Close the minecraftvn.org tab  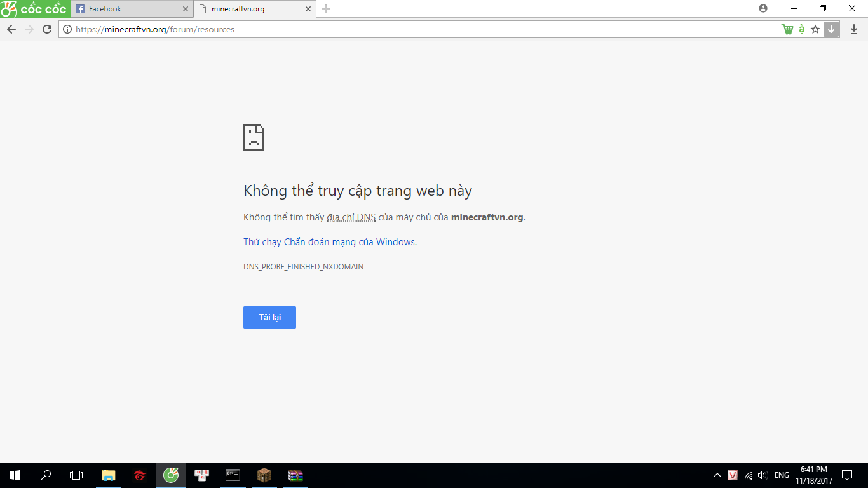[x=308, y=9]
